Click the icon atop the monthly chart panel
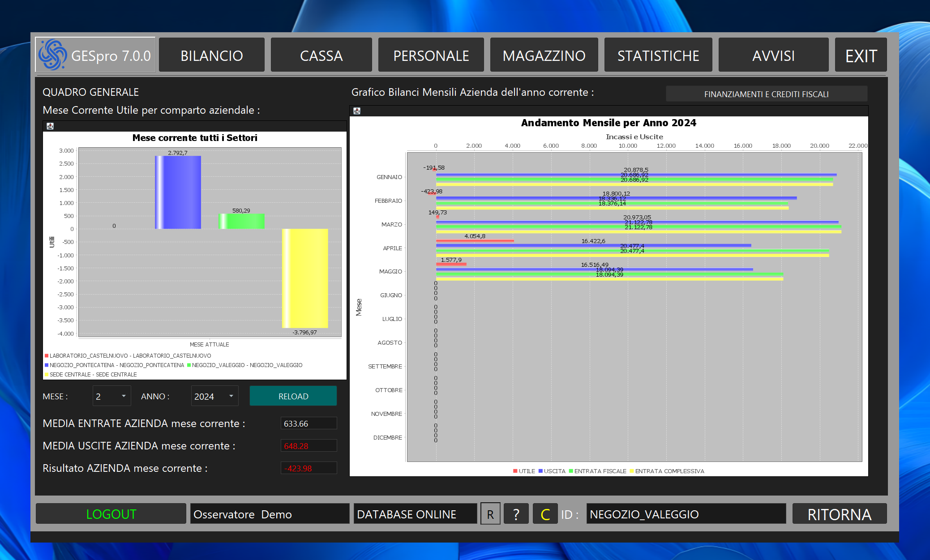This screenshot has height=560, width=930. [357, 111]
